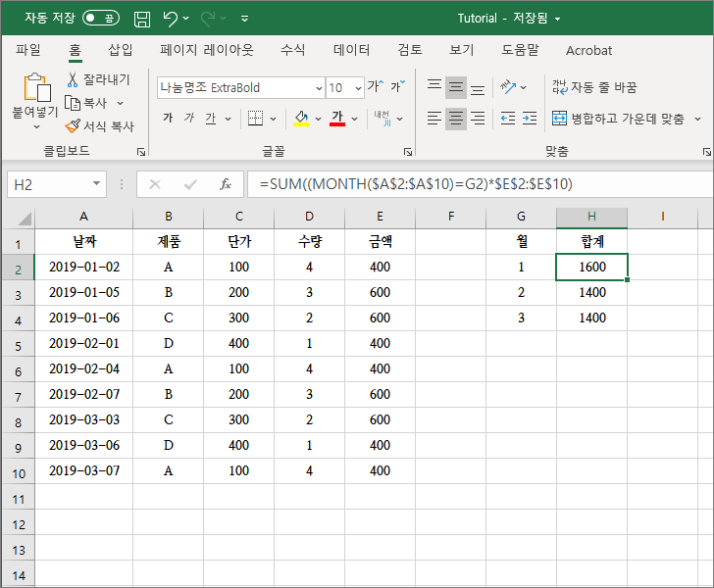Open Customize Quick Access Toolbar menu

244,19
